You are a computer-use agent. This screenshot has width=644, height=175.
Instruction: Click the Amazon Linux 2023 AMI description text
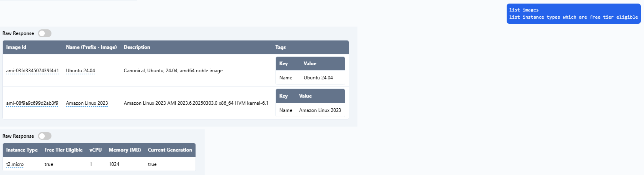click(196, 103)
